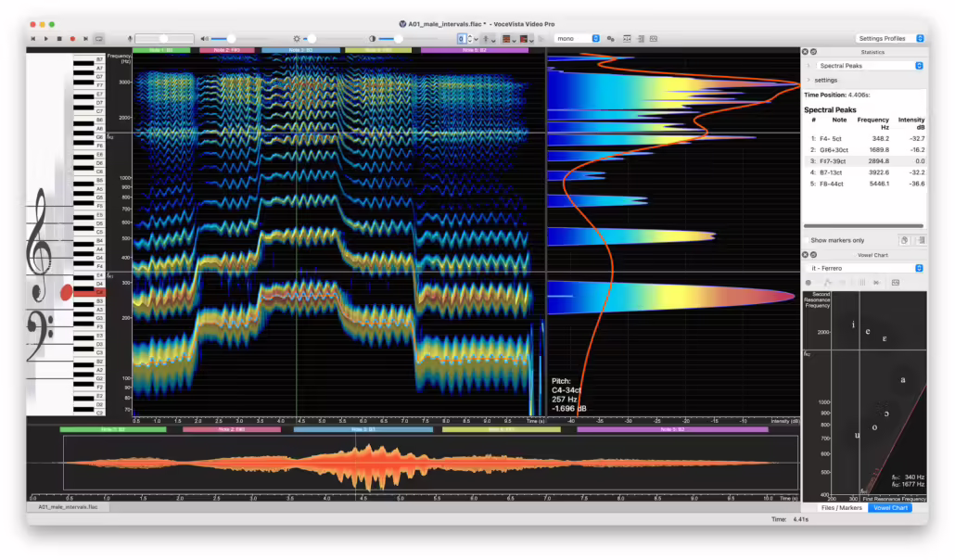Image resolution: width=955 pixels, height=560 pixels.
Task: Click the toolbar icon left of the rightmost one
Action: 641,38
